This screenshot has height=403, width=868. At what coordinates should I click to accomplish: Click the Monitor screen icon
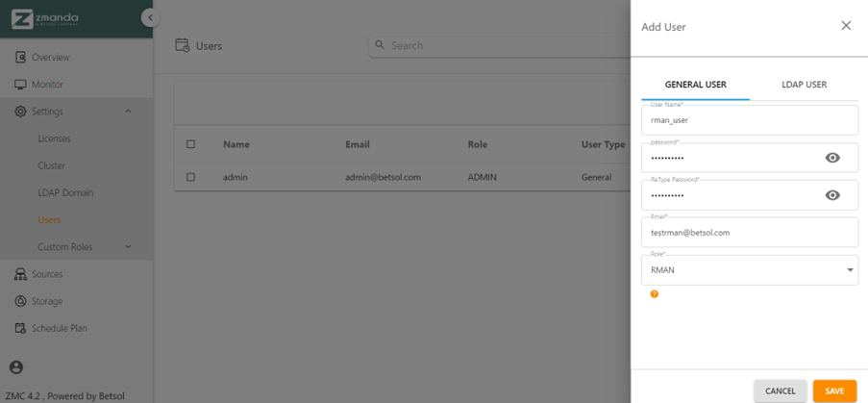(x=20, y=85)
